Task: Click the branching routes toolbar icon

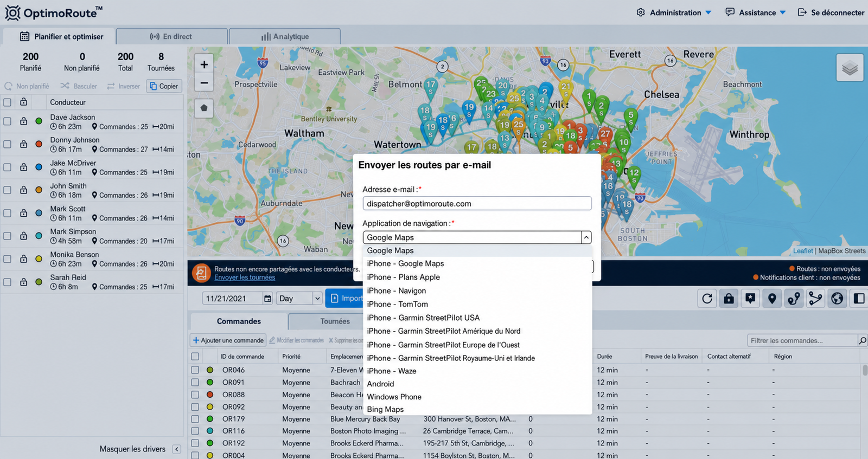Action: pos(816,299)
